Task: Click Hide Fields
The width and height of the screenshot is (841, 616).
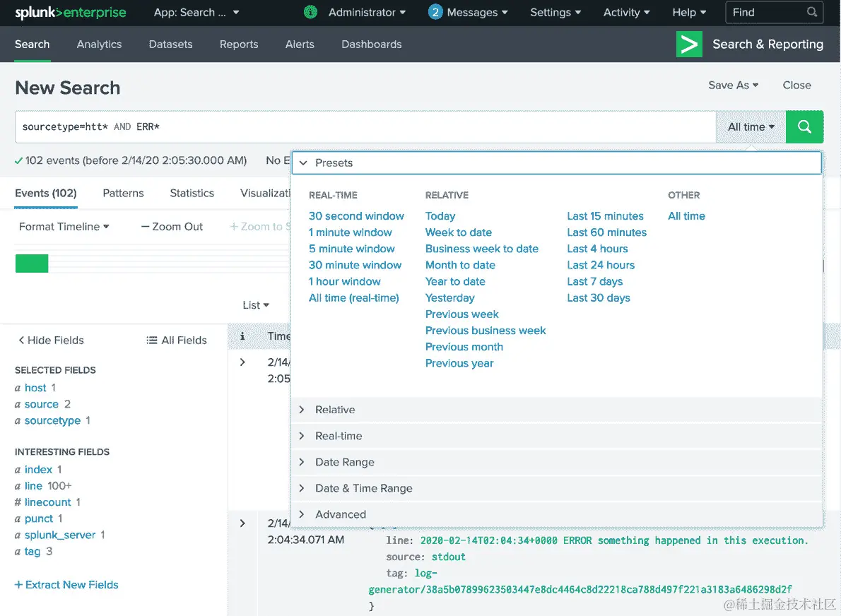Action: coord(51,340)
